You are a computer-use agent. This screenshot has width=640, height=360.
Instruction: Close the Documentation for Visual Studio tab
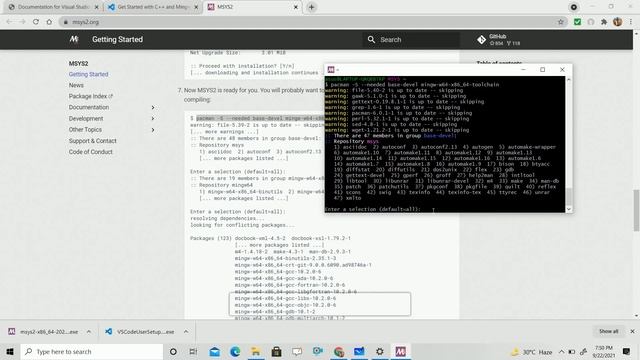coord(96,7)
